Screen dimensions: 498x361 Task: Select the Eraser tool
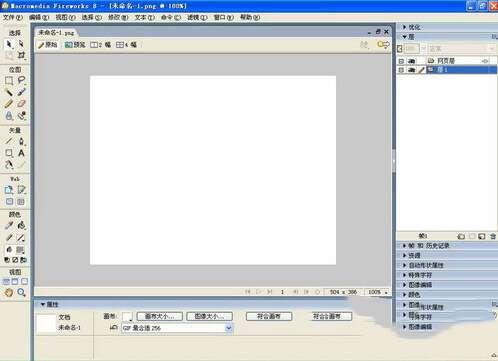(21, 104)
